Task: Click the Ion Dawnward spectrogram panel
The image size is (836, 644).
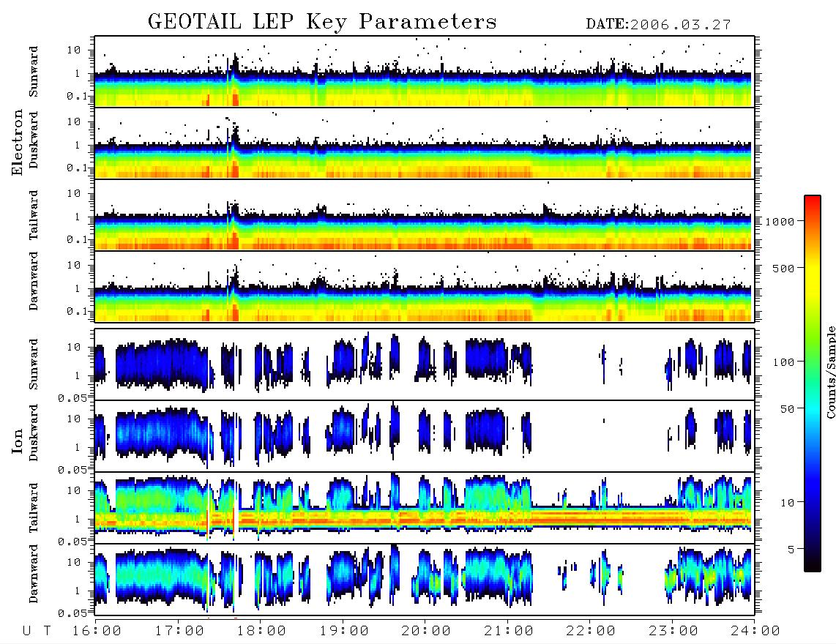Action: pyautogui.click(x=425, y=580)
